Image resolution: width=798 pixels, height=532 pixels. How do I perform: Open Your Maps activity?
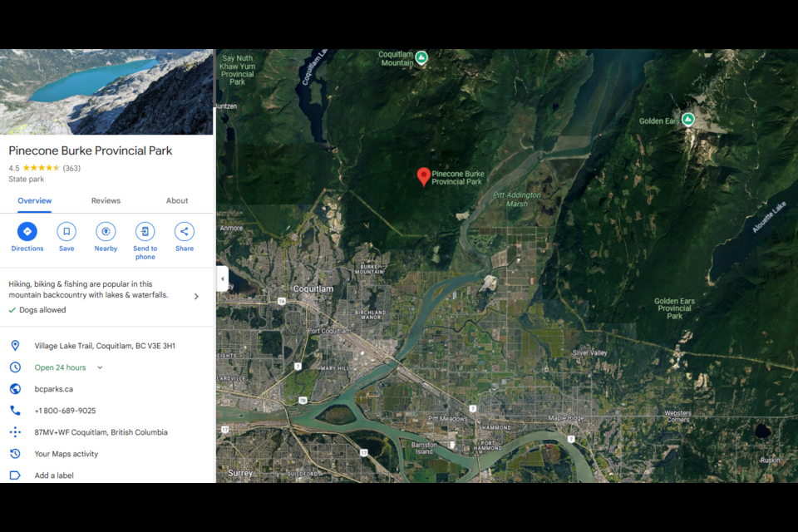pos(66,454)
